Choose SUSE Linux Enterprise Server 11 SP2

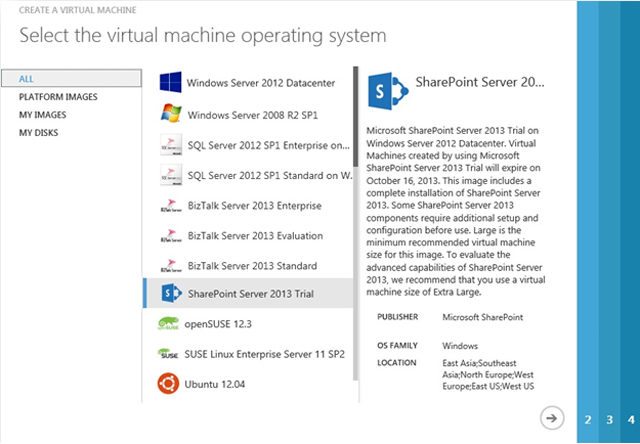pyautogui.click(x=264, y=354)
